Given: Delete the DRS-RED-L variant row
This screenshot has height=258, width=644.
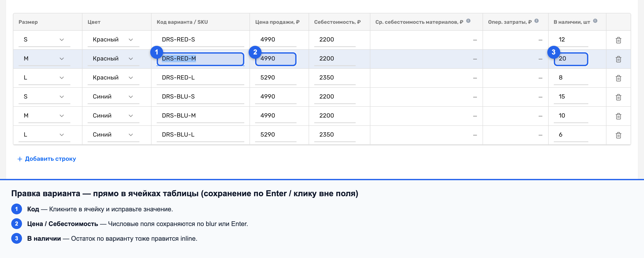Looking at the screenshot, I should coord(618,78).
